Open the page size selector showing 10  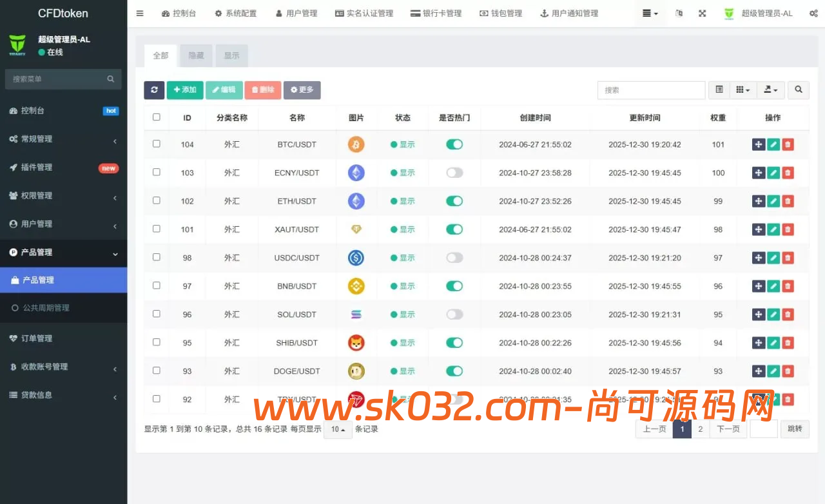pyautogui.click(x=337, y=429)
